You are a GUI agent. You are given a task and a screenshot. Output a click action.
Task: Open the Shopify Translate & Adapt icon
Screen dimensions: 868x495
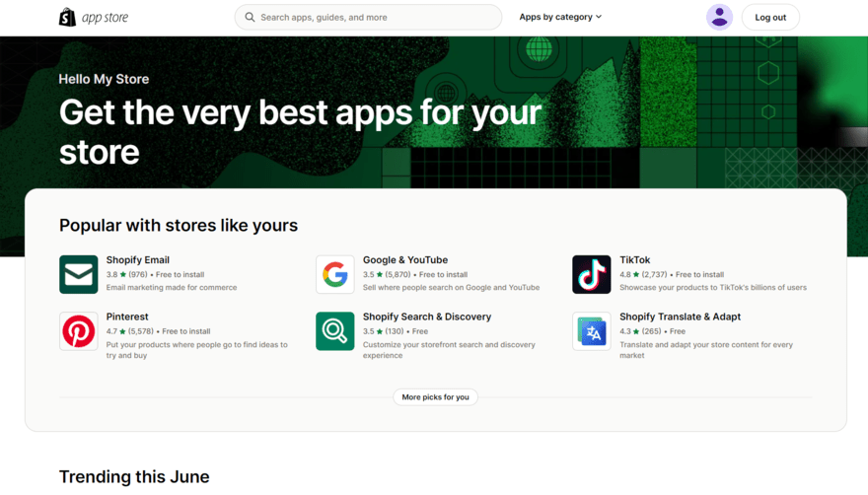pyautogui.click(x=591, y=331)
